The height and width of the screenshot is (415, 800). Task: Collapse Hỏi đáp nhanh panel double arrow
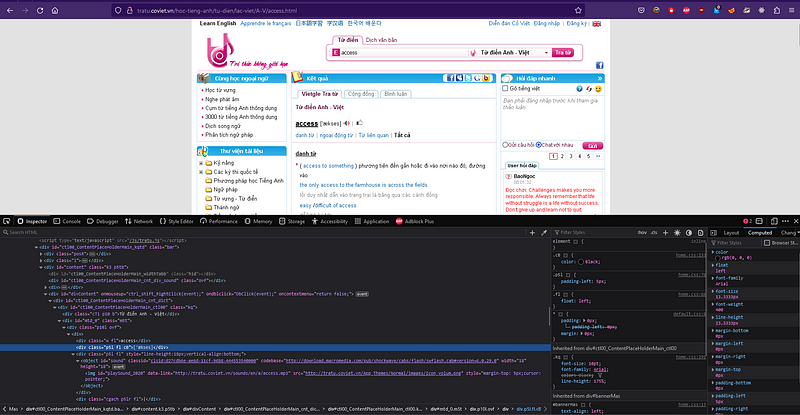pos(600,78)
